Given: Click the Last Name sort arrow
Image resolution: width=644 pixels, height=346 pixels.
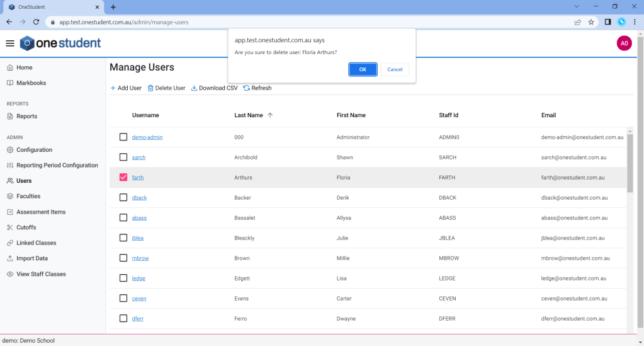Looking at the screenshot, I should tap(270, 115).
